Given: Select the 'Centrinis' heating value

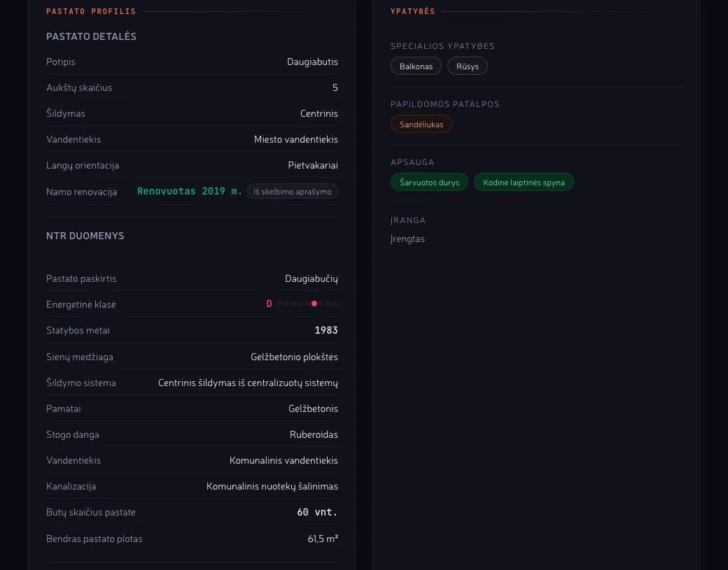Looking at the screenshot, I should tap(319, 113).
